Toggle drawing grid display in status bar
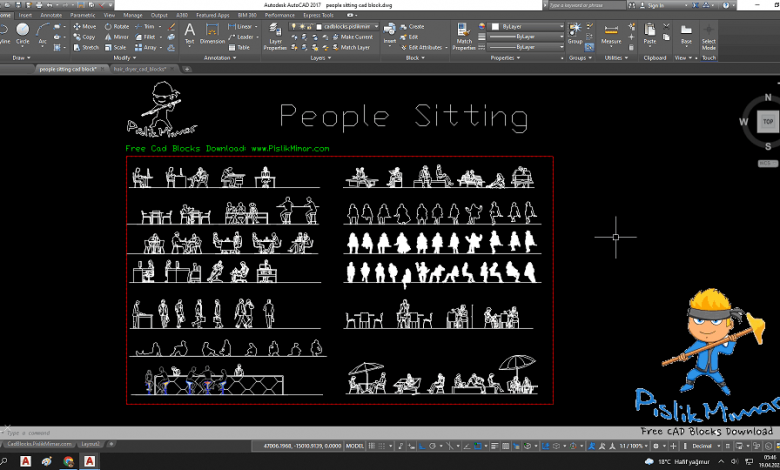This screenshot has height=470, width=780. click(372, 446)
